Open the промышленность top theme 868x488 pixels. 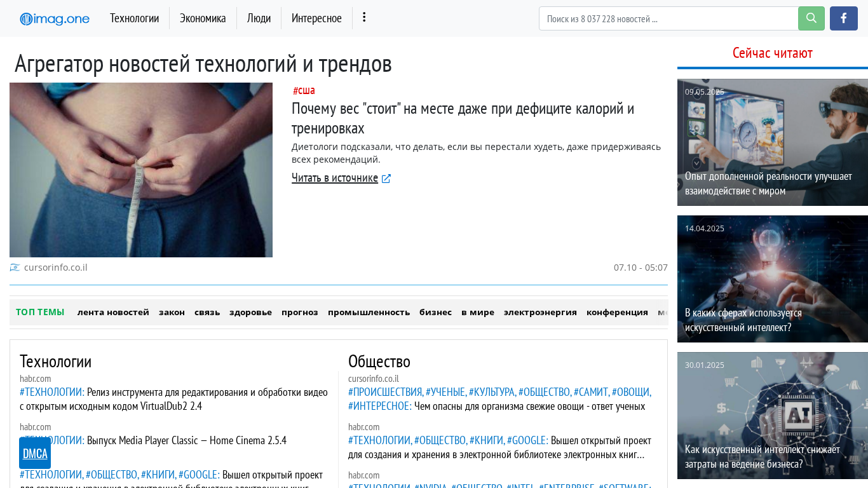coord(369,312)
